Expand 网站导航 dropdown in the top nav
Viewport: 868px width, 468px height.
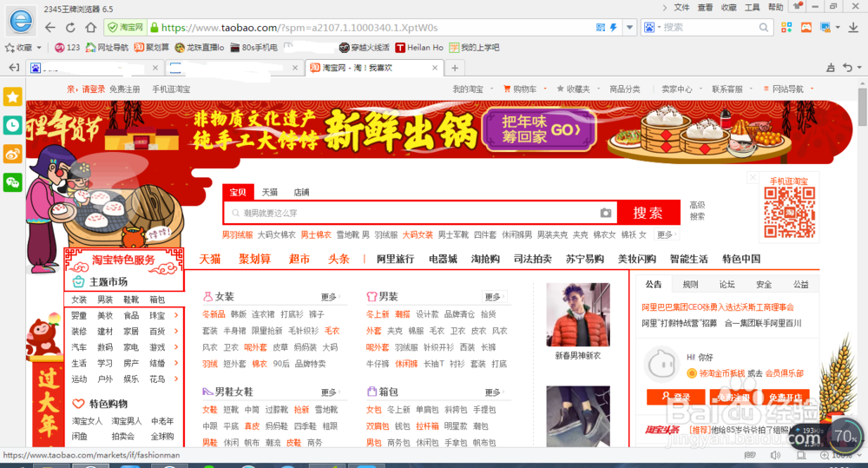click(812, 89)
